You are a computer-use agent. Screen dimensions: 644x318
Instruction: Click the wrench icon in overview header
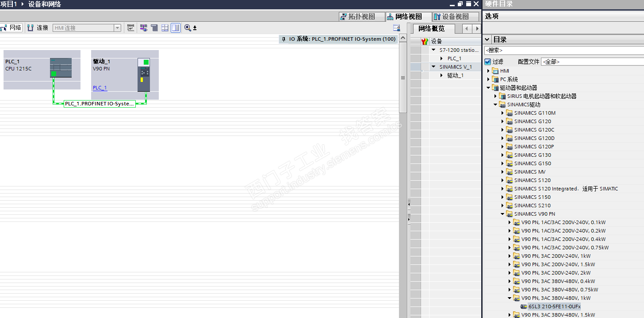(425, 41)
